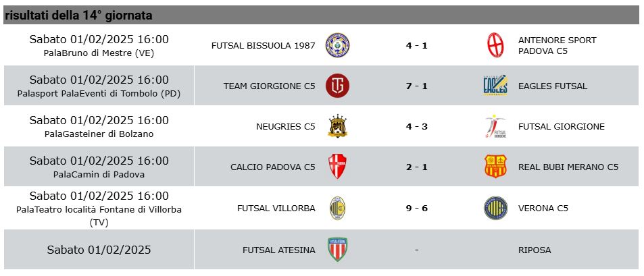Screen dimensions: 644x276
Task: Click the Calcio Padova C5 shield logo
Action: coord(337,167)
